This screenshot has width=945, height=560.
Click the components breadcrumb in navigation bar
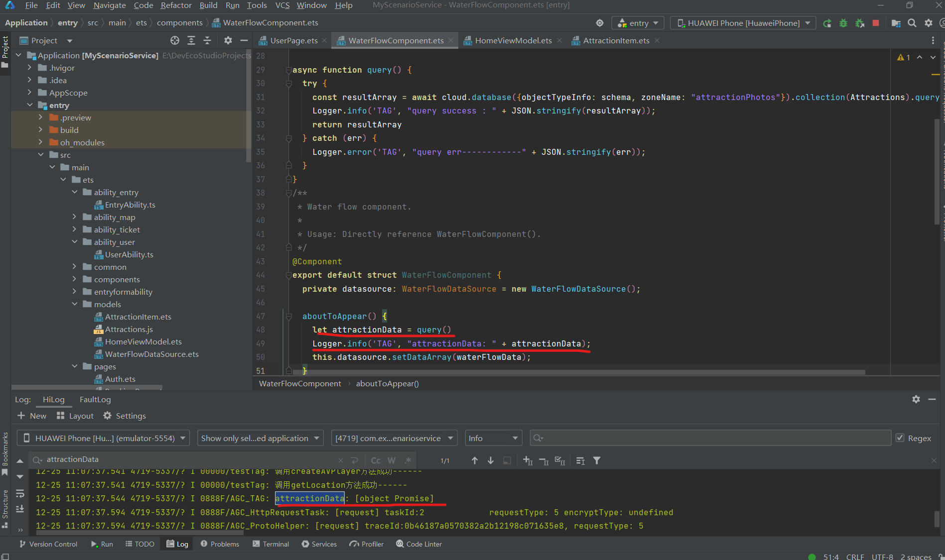179,23
